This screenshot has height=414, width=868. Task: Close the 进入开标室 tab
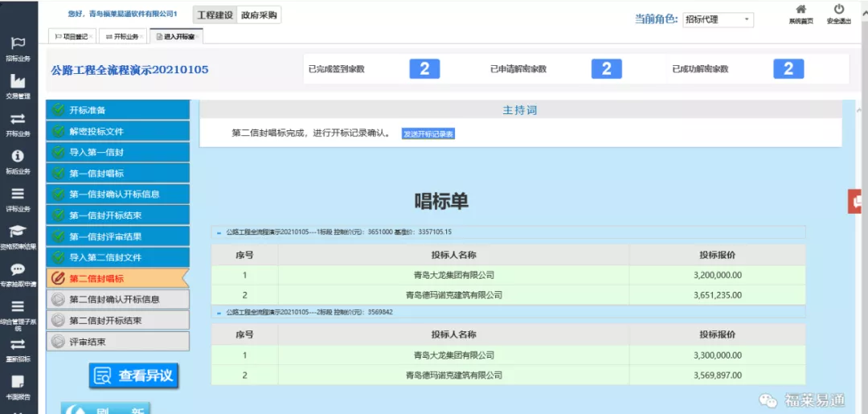[199, 37]
